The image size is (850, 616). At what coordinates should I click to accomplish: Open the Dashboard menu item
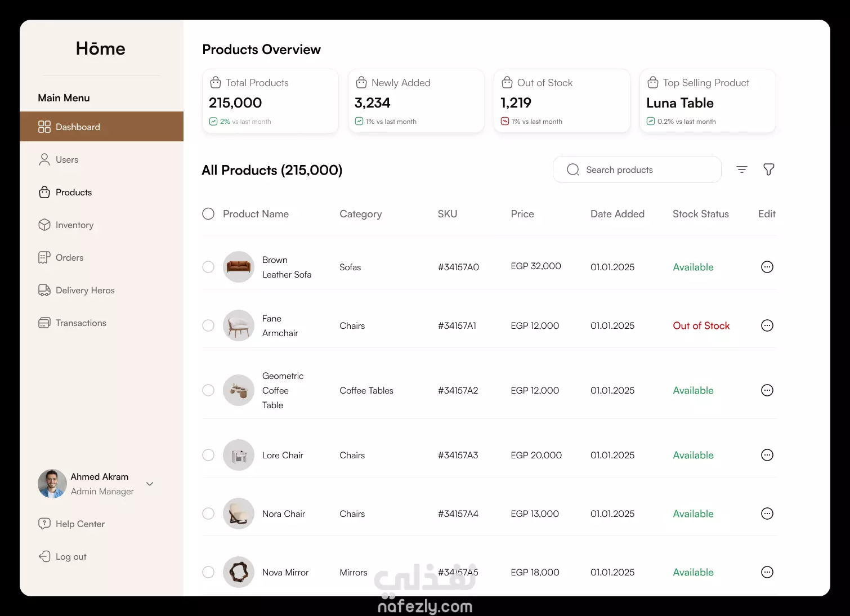coord(101,127)
